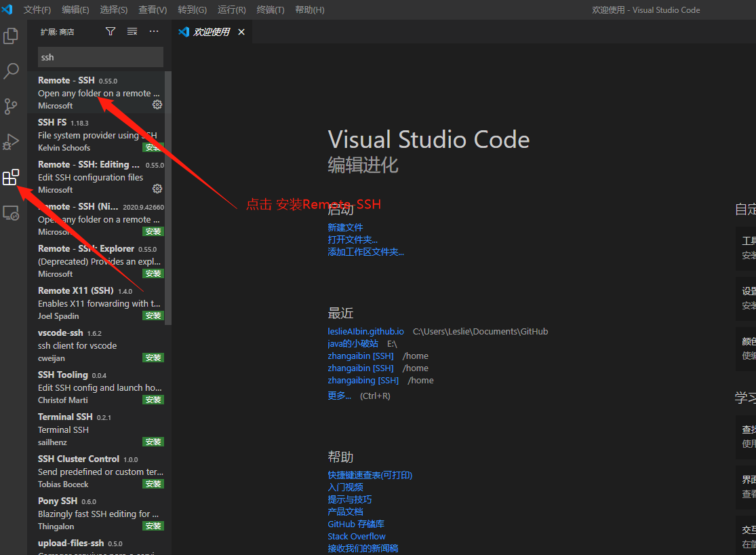Screen dimensions: 756x555
Task: Open the Explorer view in activity bar
Action: click(11, 36)
